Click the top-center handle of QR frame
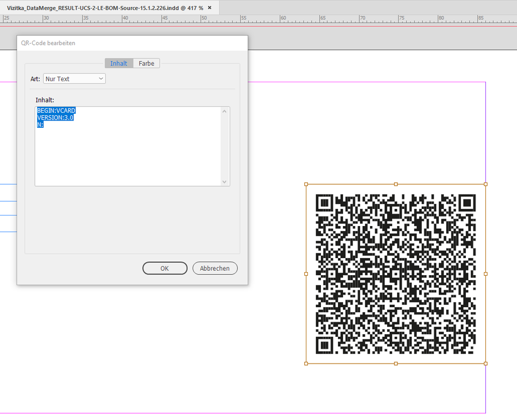The height and width of the screenshot is (420, 517). pyautogui.click(x=396, y=184)
